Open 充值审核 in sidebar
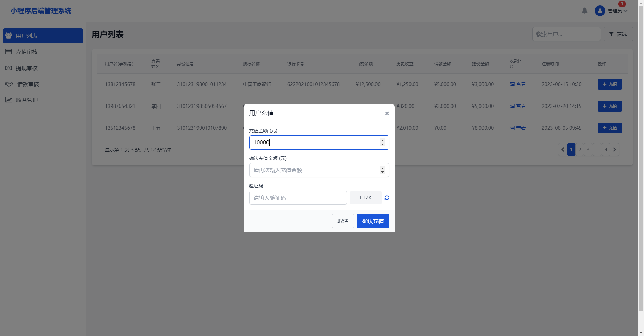 click(x=27, y=52)
